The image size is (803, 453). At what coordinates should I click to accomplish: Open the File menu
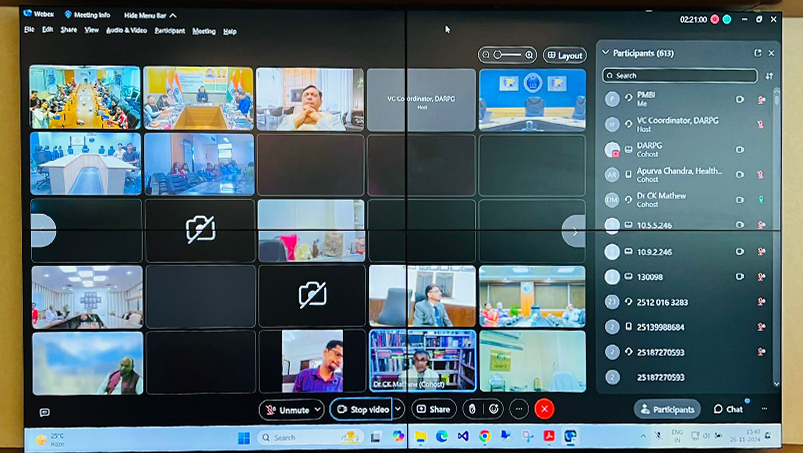click(29, 30)
